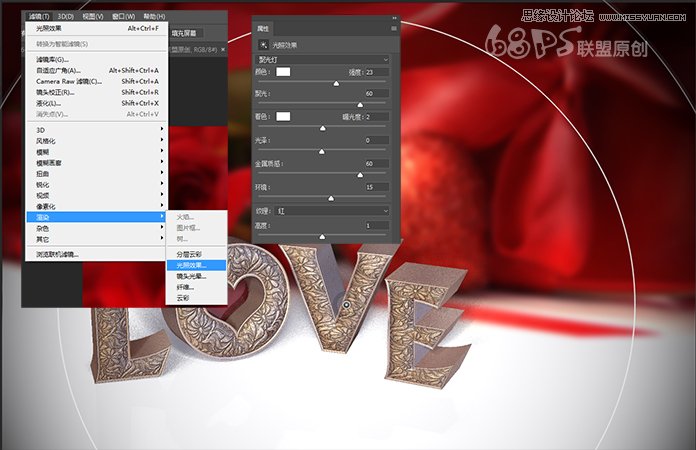This screenshot has width=696, height=450.
Task: Adjust the 高度 height slider
Action: point(322,237)
